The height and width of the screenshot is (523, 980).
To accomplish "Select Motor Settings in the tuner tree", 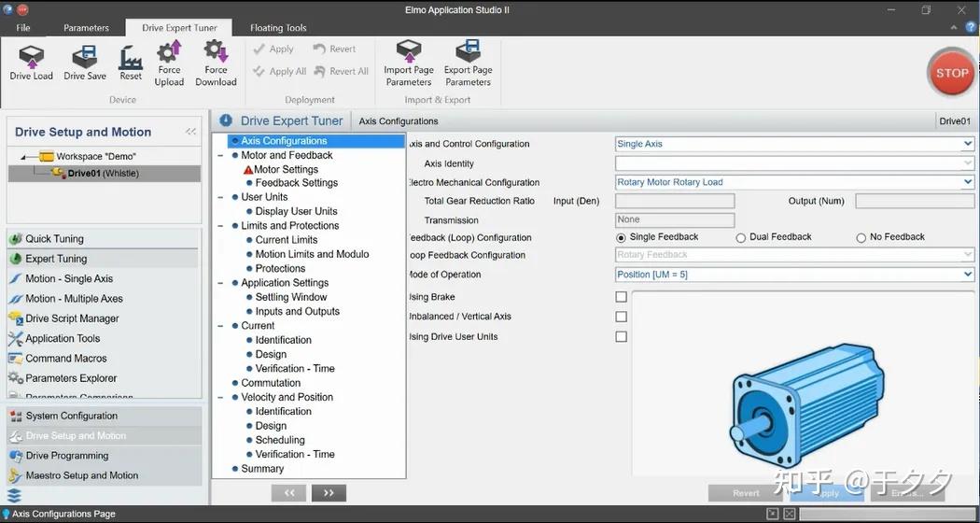I will click(x=286, y=170).
